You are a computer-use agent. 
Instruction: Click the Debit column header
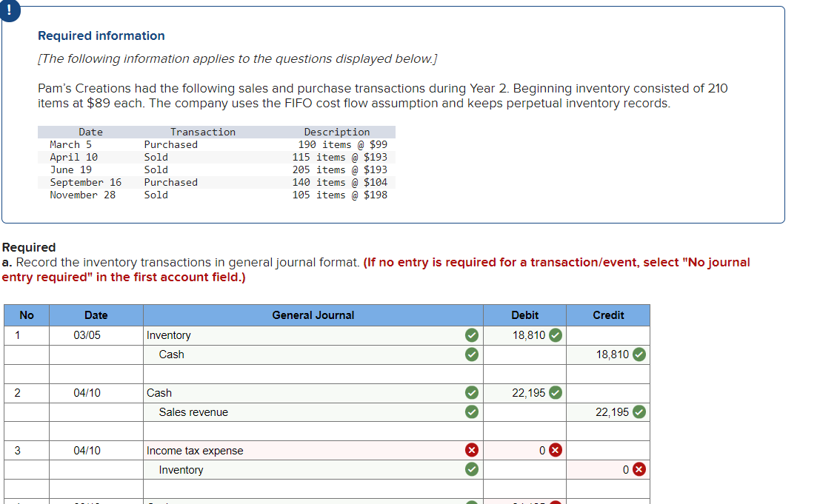pyautogui.click(x=524, y=315)
